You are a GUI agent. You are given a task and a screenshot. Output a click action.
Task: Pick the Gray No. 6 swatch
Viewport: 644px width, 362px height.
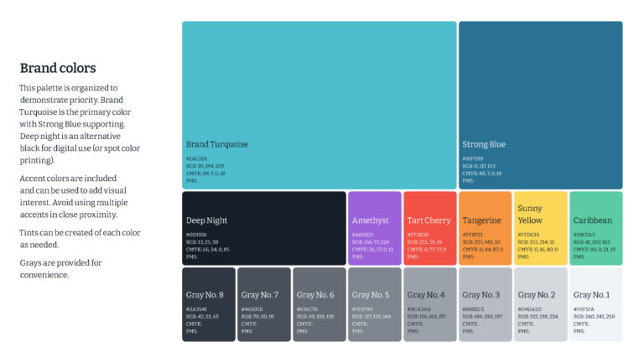click(319, 304)
